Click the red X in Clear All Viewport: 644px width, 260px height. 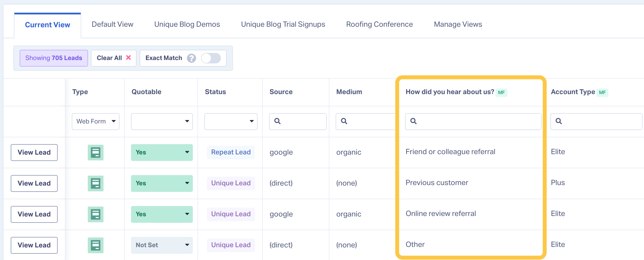pos(128,58)
